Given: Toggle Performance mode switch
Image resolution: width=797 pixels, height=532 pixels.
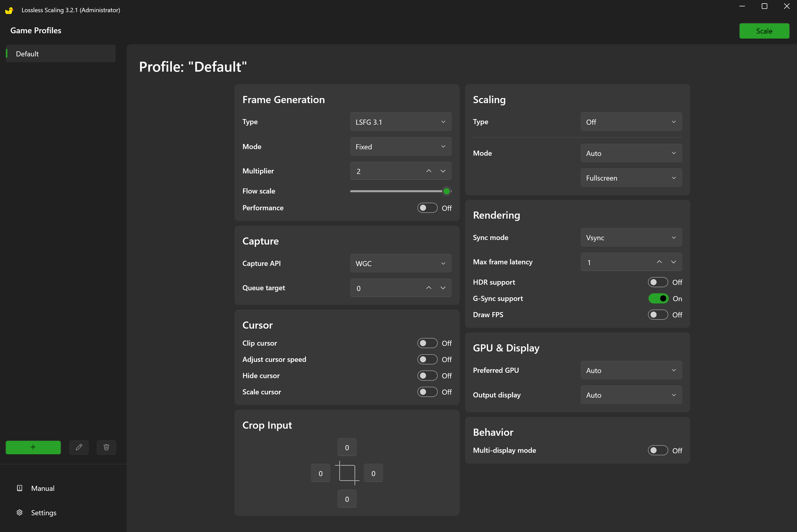Looking at the screenshot, I should (427, 208).
